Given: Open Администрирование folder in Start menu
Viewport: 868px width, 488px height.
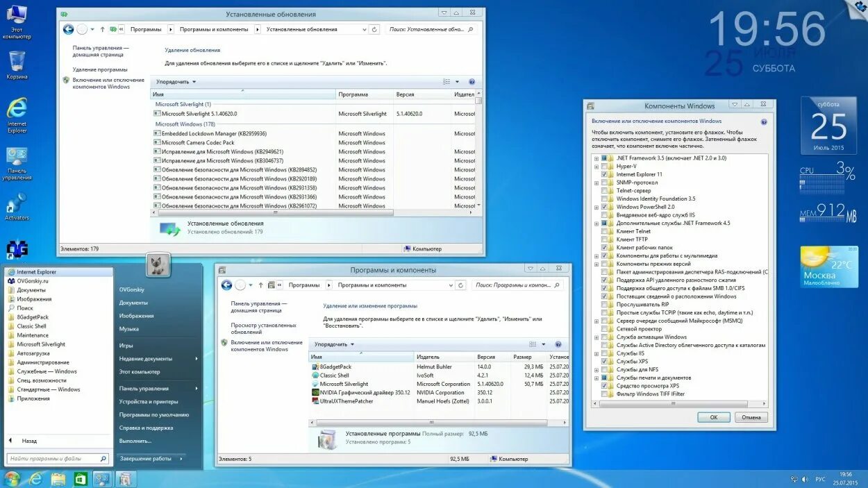Looking at the screenshot, I should pos(43,362).
